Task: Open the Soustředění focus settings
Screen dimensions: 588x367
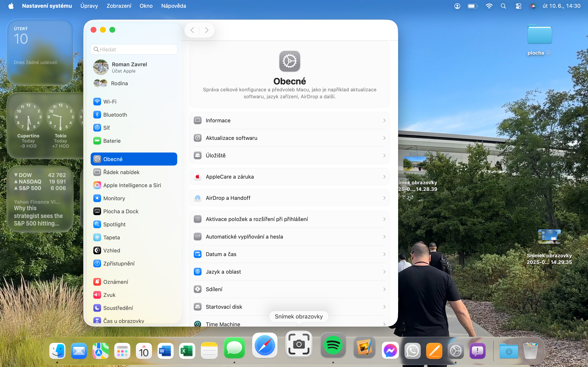Action: point(118,308)
